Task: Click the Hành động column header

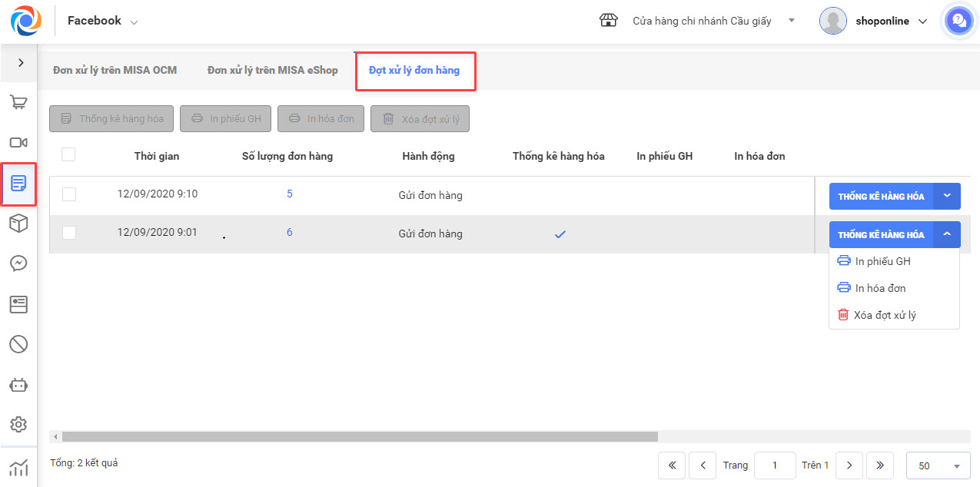Action: pyautogui.click(x=428, y=156)
